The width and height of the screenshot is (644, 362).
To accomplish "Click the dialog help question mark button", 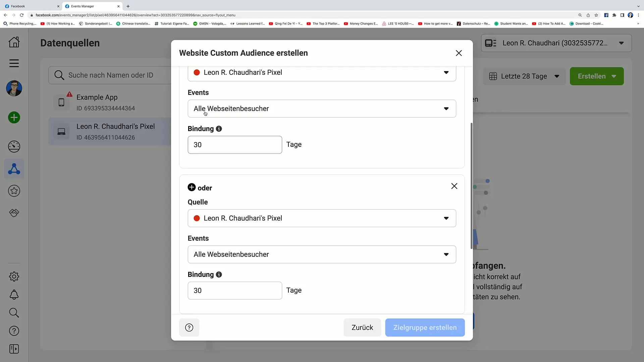I will pyautogui.click(x=189, y=327).
